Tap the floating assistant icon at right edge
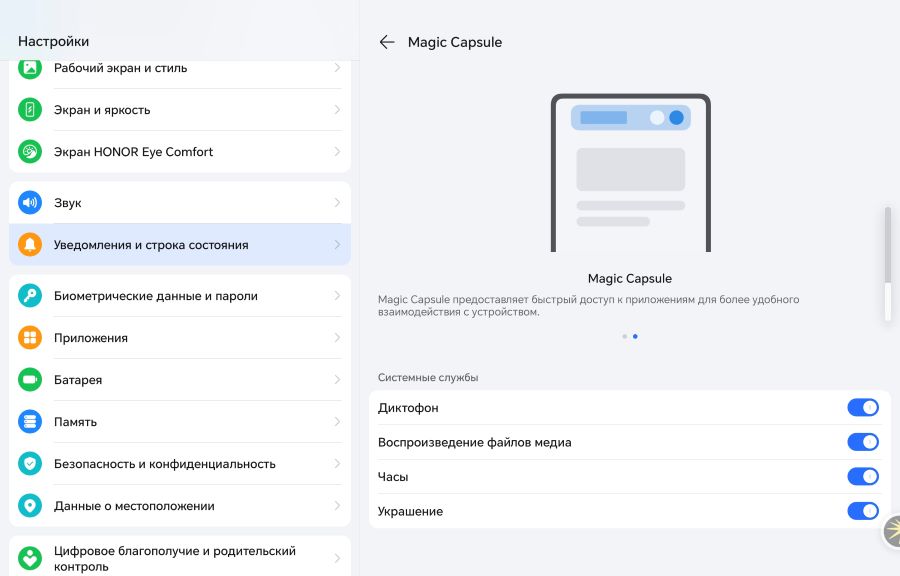The image size is (900, 576). point(891,531)
